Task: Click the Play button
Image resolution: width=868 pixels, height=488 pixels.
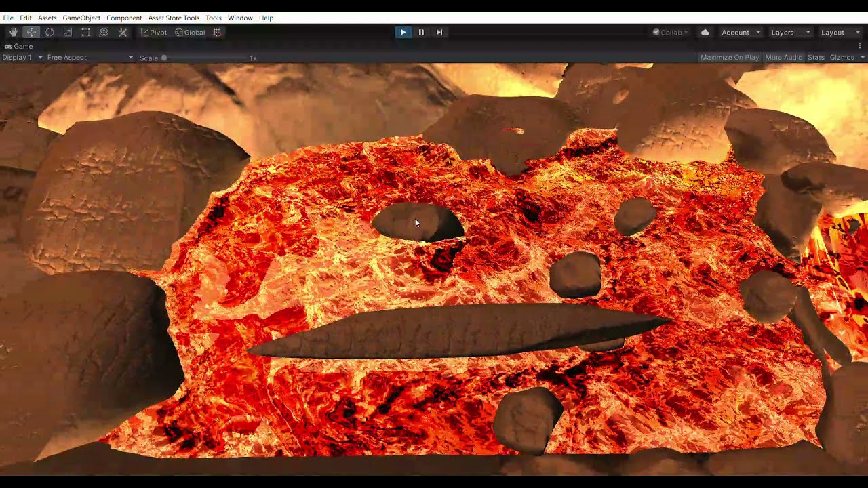Action: (403, 32)
